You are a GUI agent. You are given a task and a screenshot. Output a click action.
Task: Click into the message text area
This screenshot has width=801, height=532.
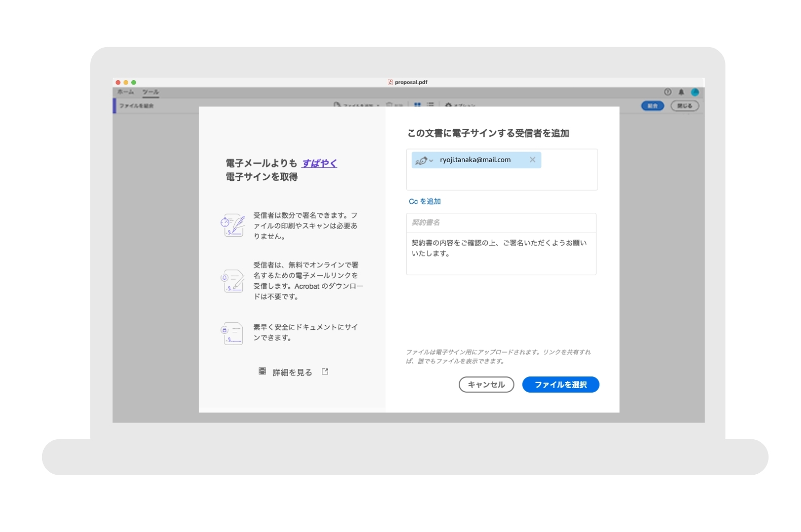[501, 253]
